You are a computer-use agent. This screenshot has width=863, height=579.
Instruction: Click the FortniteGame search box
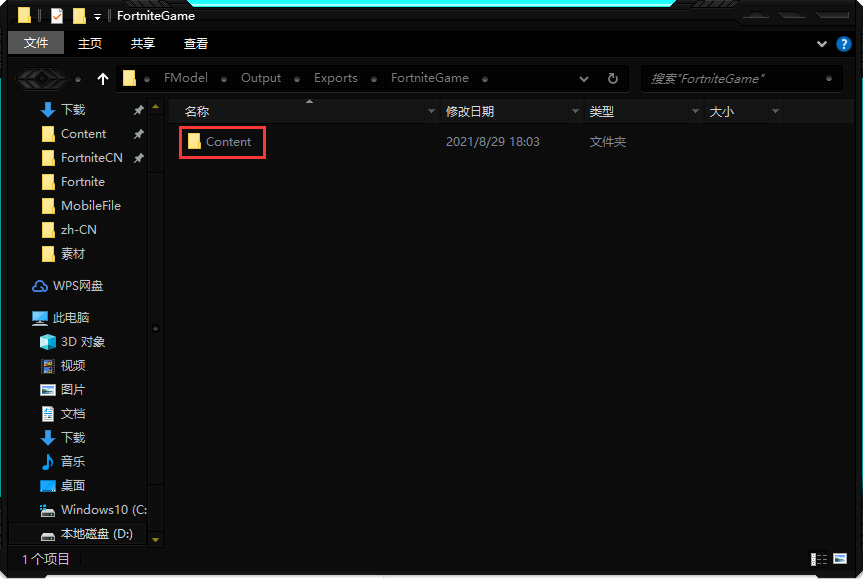pyautogui.click(x=741, y=79)
